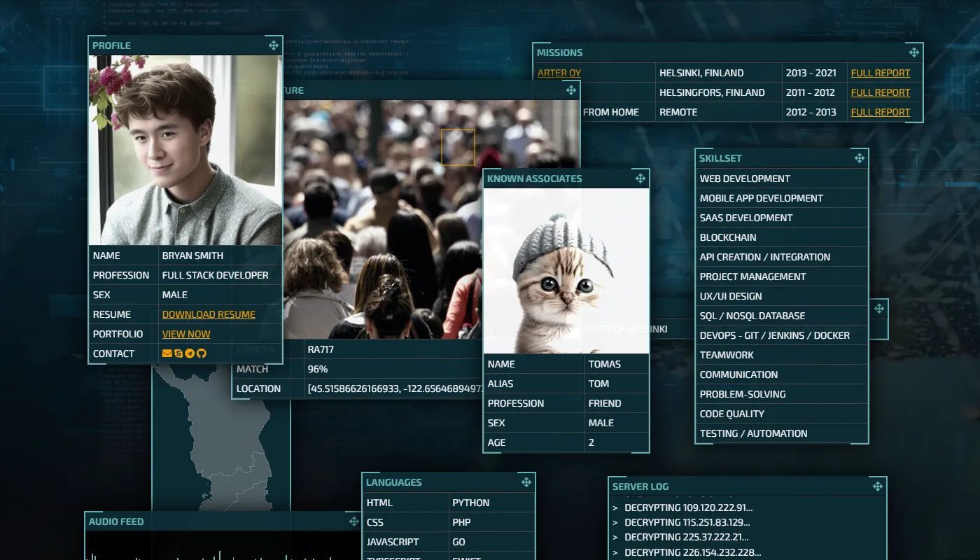Click the UX/UI Design skill
The height and width of the screenshot is (560, 980).
pos(782,296)
